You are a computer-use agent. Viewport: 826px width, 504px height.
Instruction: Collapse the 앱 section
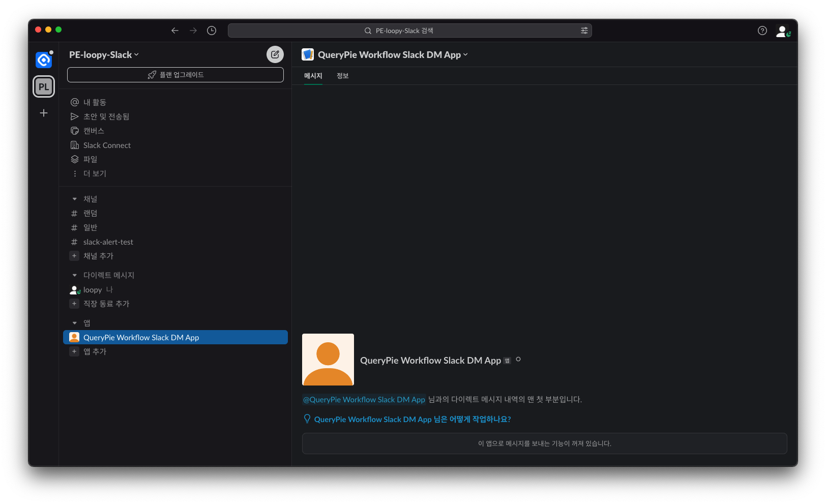tap(75, 323)
